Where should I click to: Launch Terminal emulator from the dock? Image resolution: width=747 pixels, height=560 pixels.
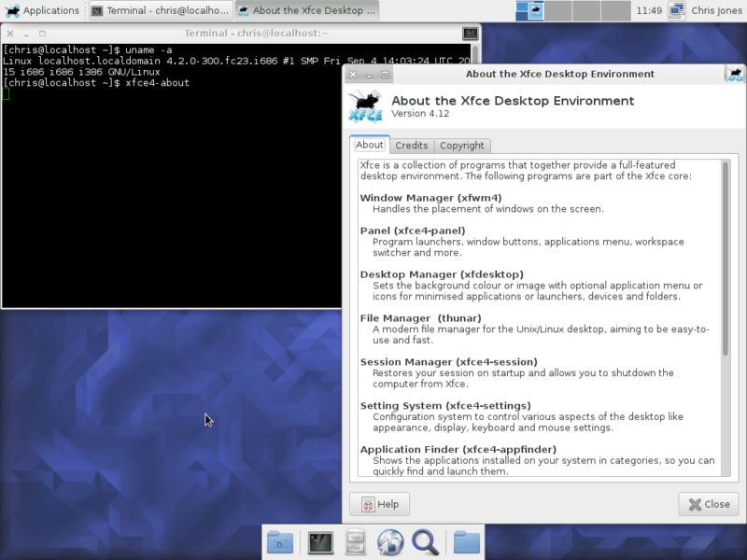tap(320, 542)
